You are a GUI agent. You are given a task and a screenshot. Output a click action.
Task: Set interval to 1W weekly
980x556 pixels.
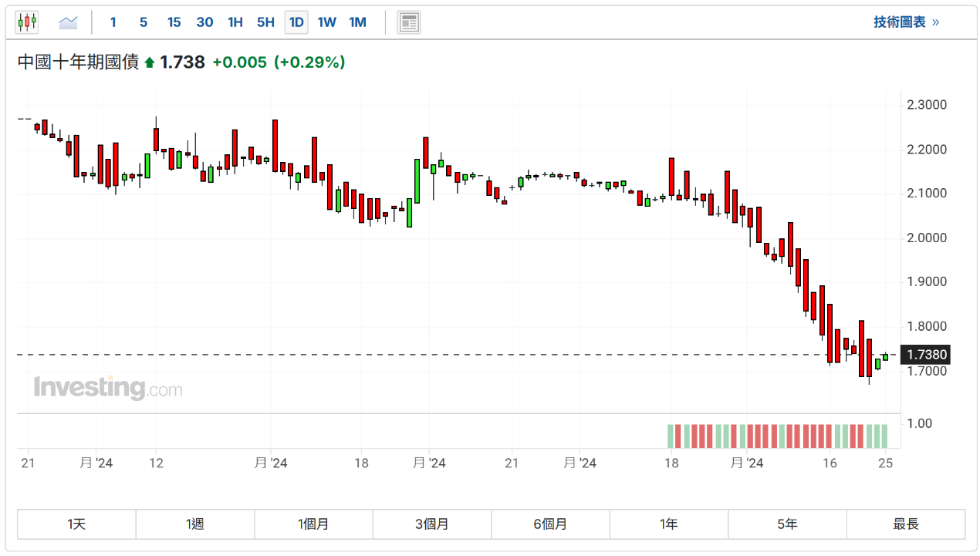(x=327, y=22)
